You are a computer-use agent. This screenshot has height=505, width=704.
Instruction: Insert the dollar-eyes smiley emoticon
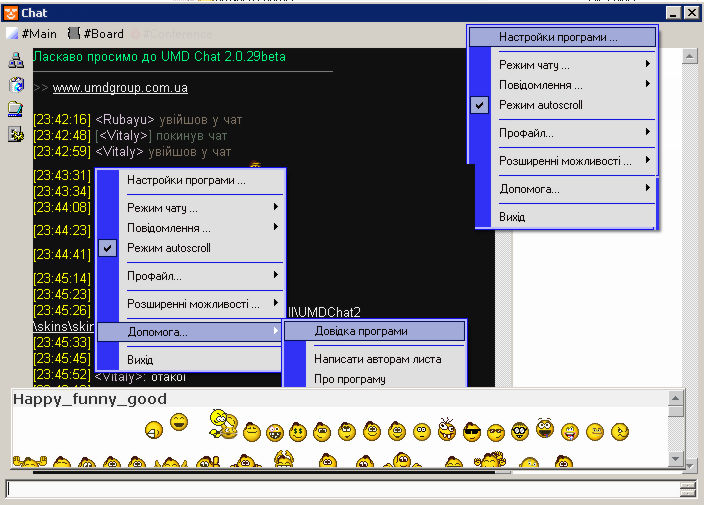click(x=298, y=432)
